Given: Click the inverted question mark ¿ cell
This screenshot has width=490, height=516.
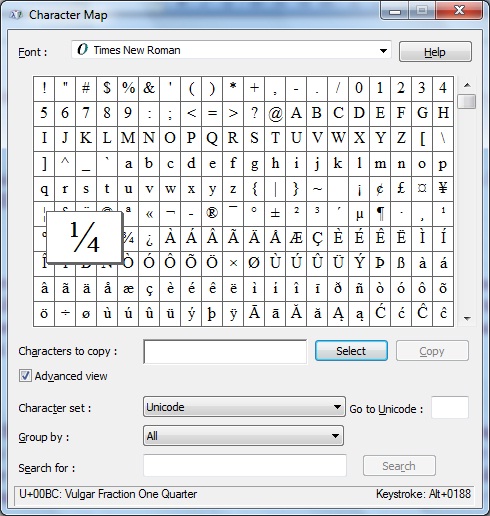Looking at the screenshot, I should click(149, 239).
